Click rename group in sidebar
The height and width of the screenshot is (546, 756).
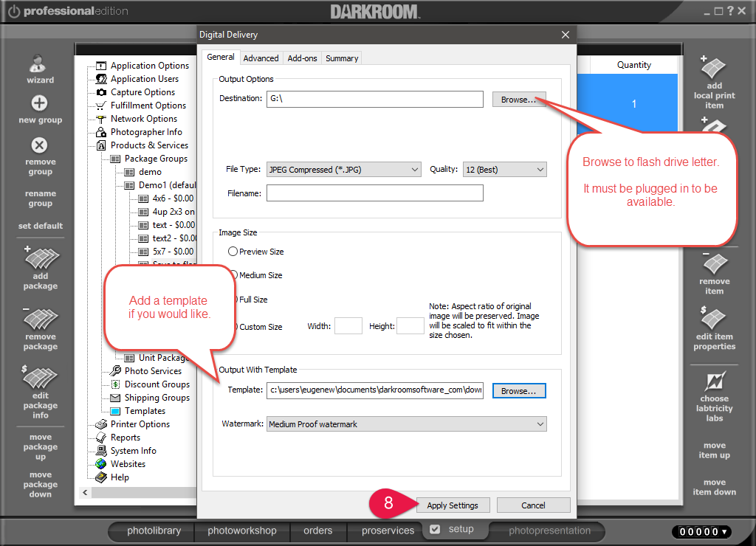41,198
